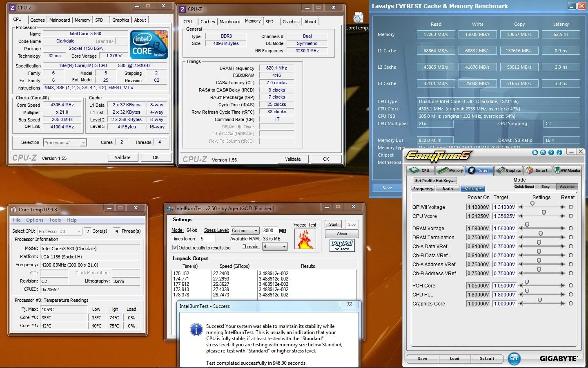Image resolution: width=588 pixels, height=368 pixels.
Task: Open the Options menu in Core Temp
Action: [x=35, y=220]
